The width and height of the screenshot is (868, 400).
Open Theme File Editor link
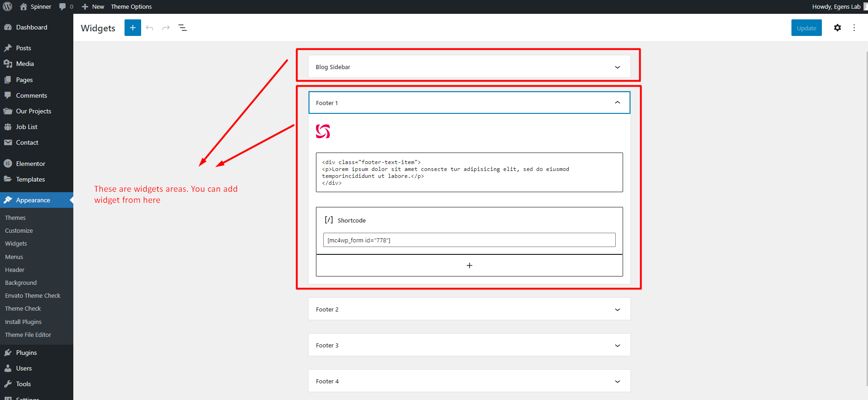click(28, 335)
